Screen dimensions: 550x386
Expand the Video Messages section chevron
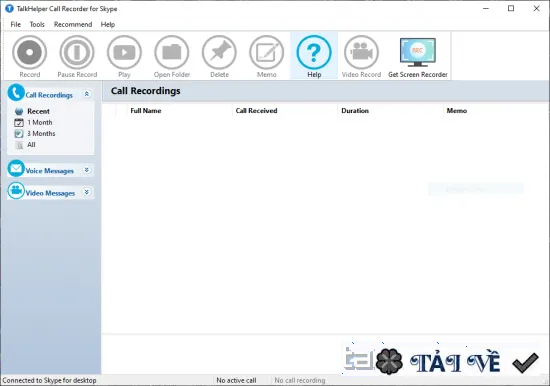coord(87,192)
